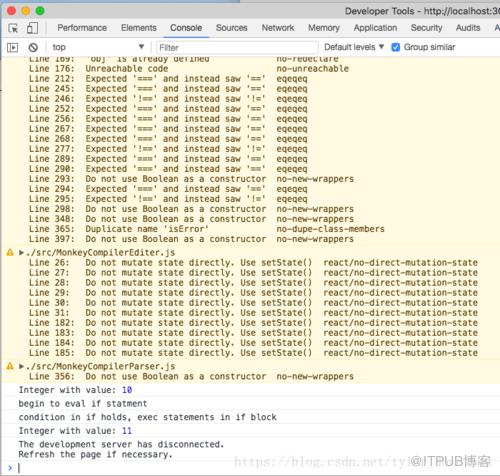Open the Default levels dropdown

[354, 47]
